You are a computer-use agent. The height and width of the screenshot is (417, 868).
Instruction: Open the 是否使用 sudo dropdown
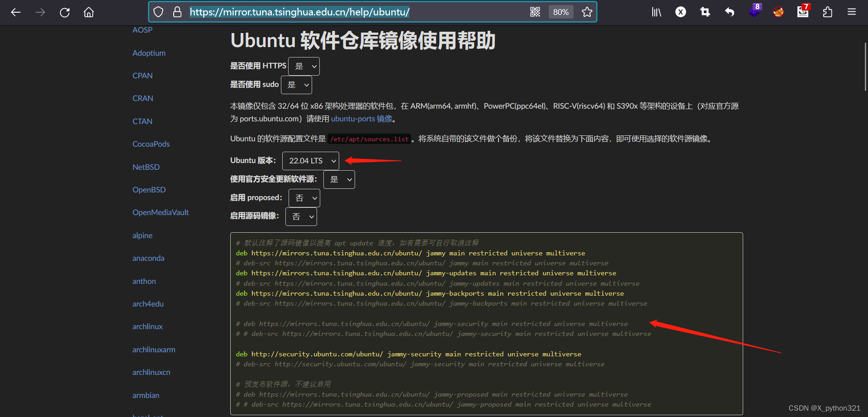click(296, 85)
